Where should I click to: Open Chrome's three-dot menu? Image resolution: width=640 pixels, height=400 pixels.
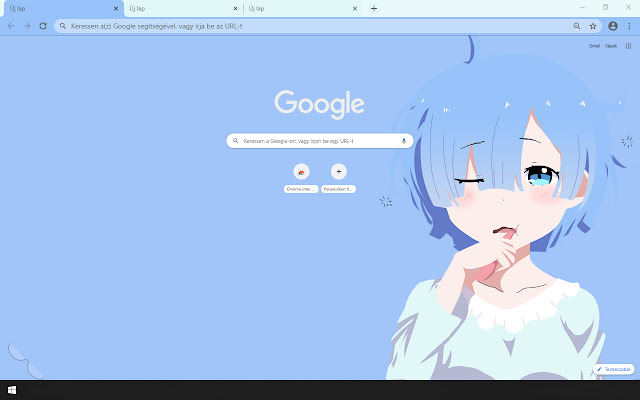coord(629,26)
